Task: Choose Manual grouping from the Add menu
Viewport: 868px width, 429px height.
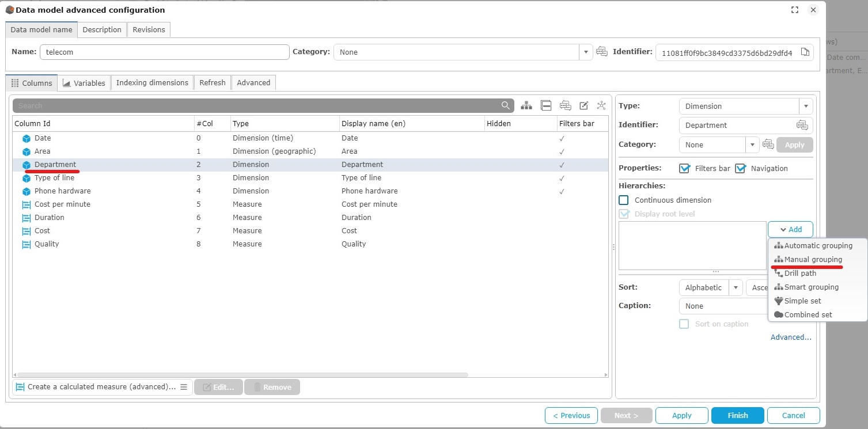Action: click(x=813, y=260)
